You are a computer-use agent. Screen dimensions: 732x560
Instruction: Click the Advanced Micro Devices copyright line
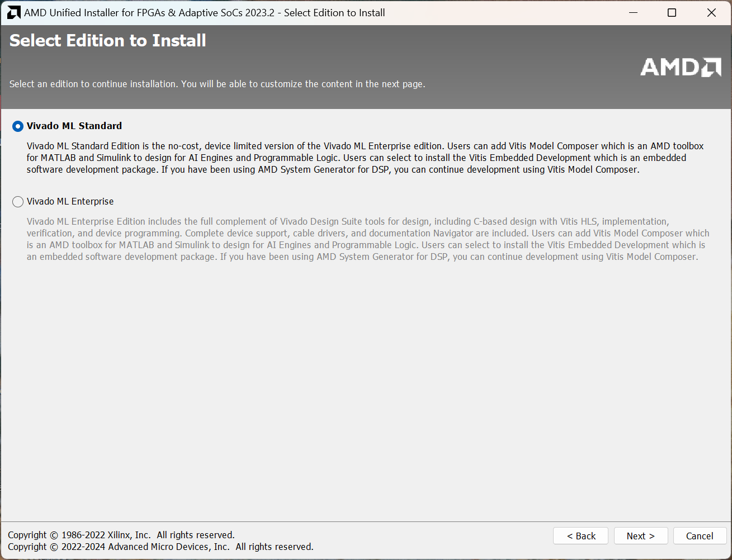click(160, 547)
